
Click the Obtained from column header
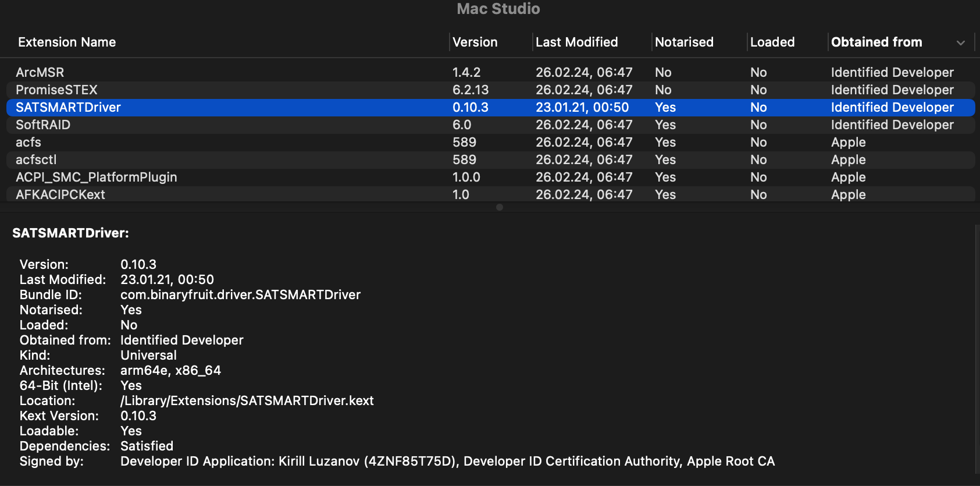876,42
